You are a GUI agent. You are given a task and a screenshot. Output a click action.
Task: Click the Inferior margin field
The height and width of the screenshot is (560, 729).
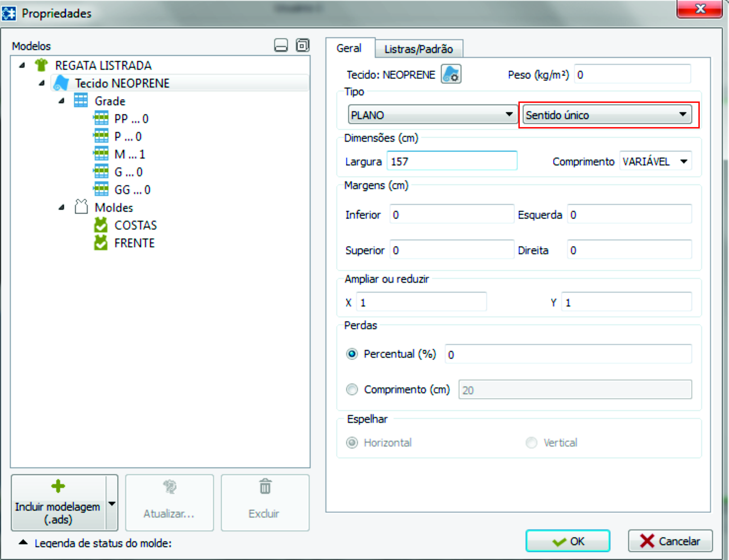(452, 214)
